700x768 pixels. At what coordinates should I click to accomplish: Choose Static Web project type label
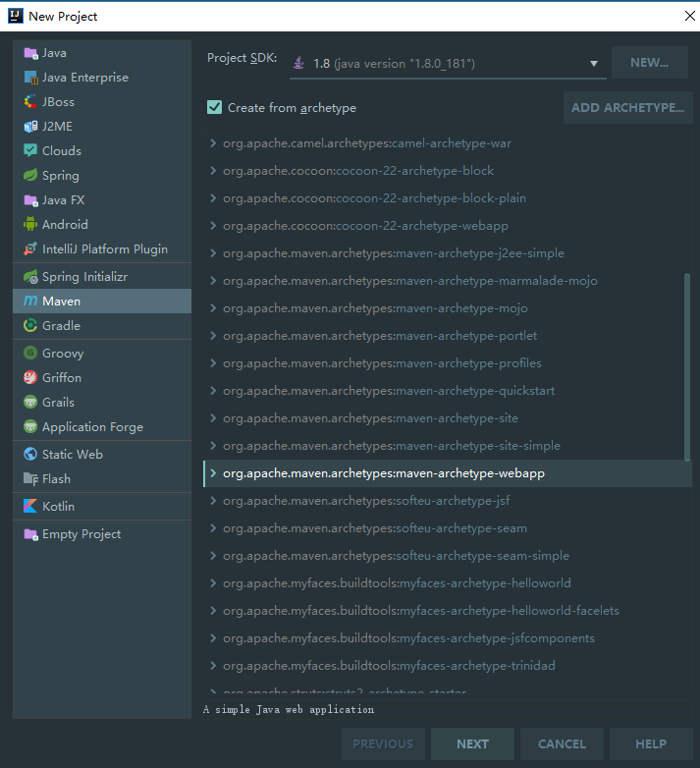pos(73,454)
